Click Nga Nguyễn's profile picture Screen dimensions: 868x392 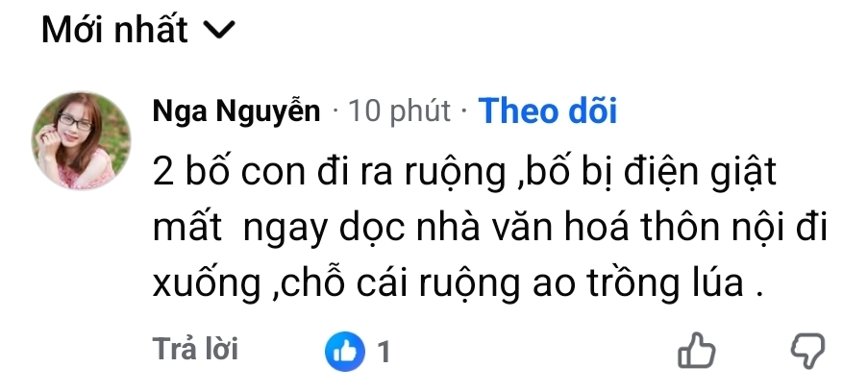(82, 140)
